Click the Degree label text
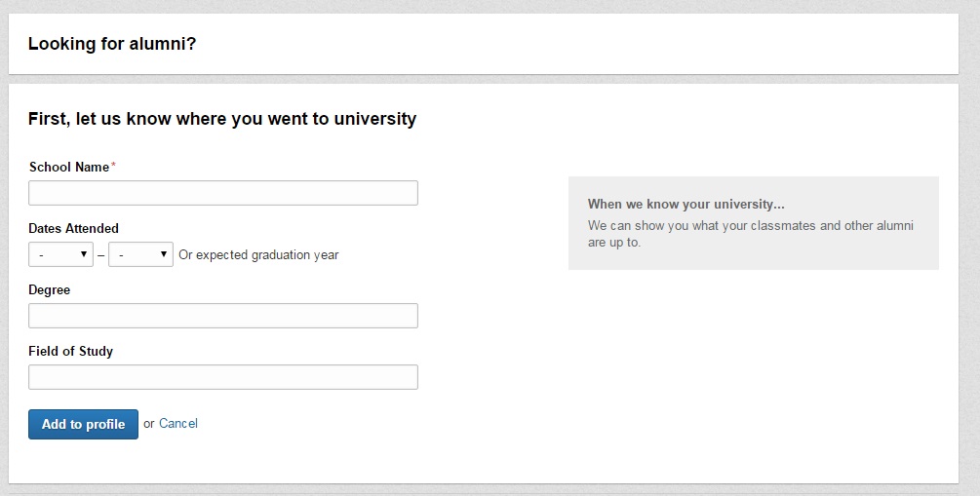 49,289
